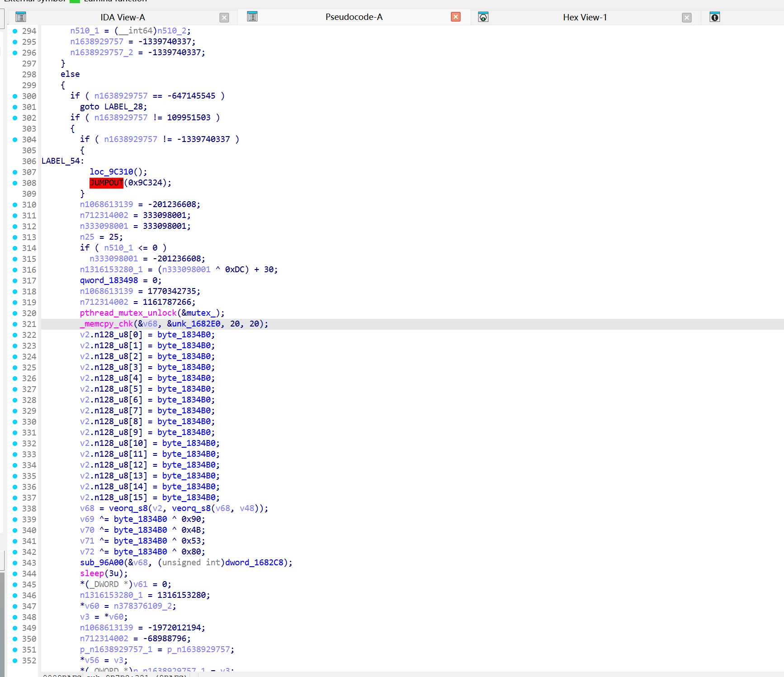This screenshot has width=784, height=677.
Task: Switch to the IDA View-A tab
Action: pos(123,17)
